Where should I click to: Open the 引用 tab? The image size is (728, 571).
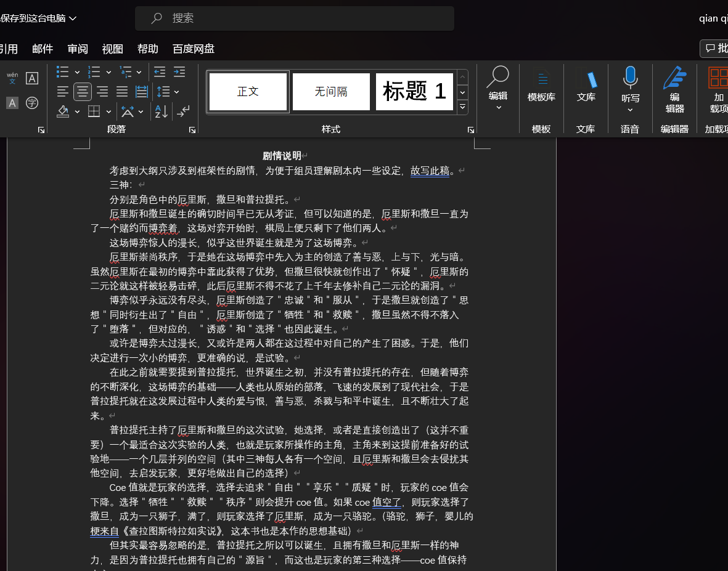click(x=8, y=49)
